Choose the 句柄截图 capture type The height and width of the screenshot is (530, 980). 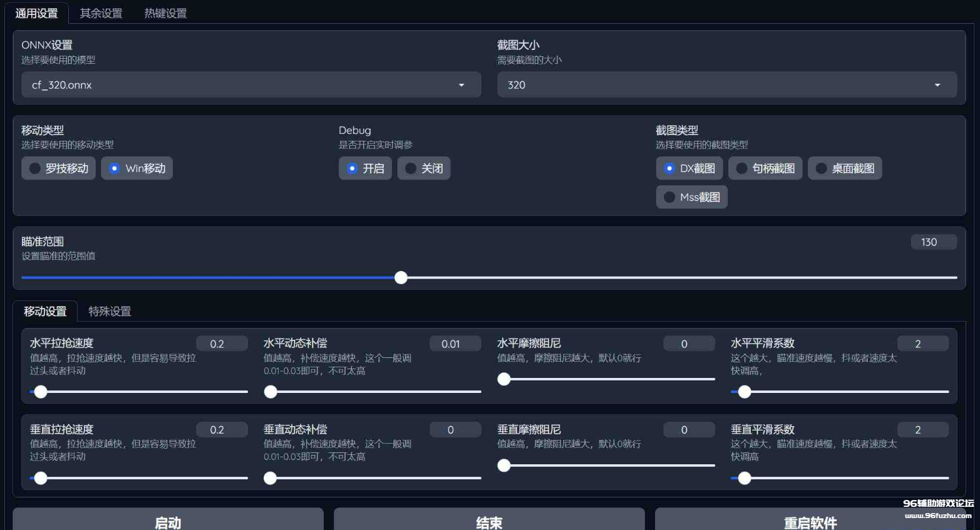[x=765, y=168]
